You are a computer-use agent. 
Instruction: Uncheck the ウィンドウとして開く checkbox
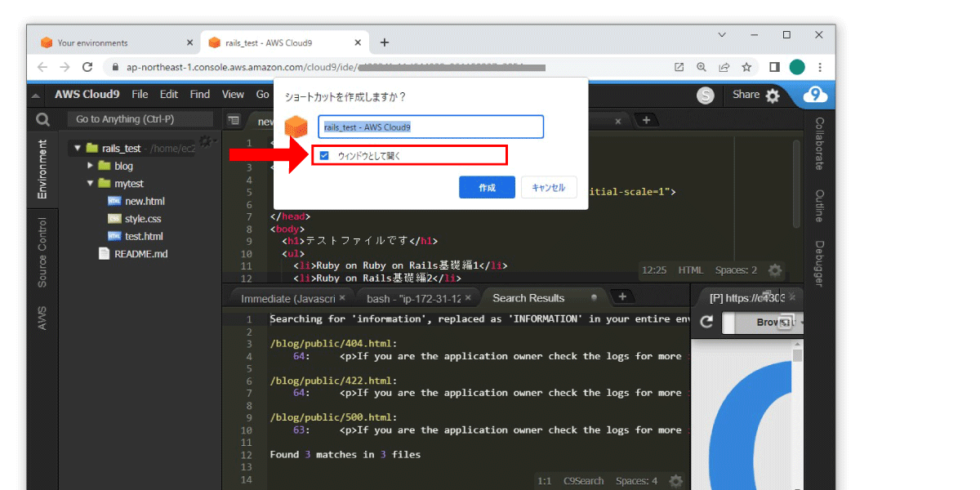(x=324, y=155)
